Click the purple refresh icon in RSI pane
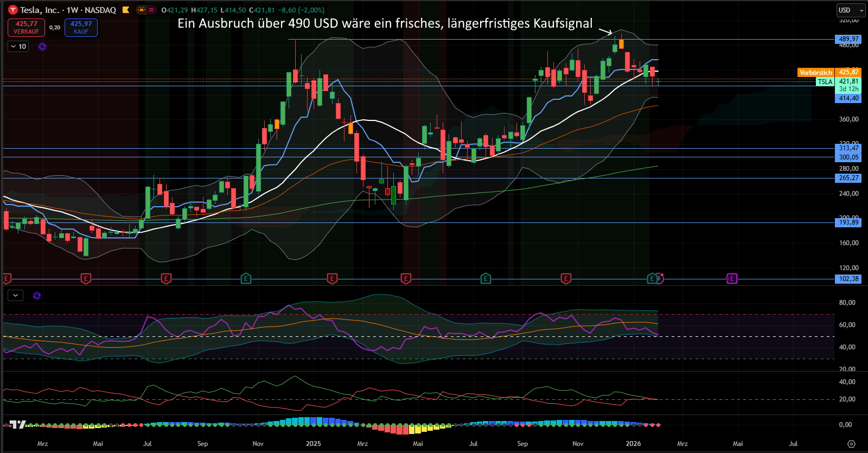This screenshot has height=453, width=868. tap(37, 296)
